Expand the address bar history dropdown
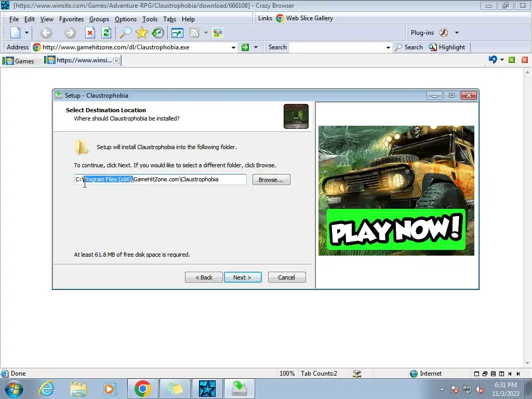This screenshot has height=399, width=532. [233, 47]
